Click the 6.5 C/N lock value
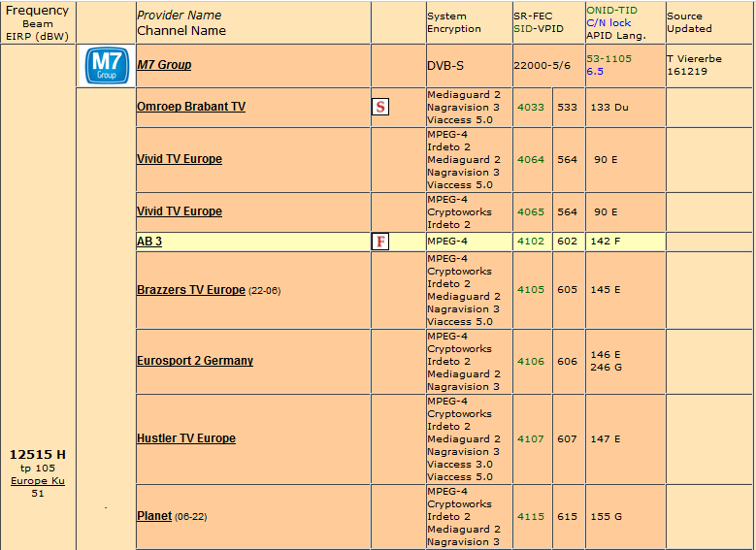This screenshot has height=550, width=756. (x=595, y=72)
